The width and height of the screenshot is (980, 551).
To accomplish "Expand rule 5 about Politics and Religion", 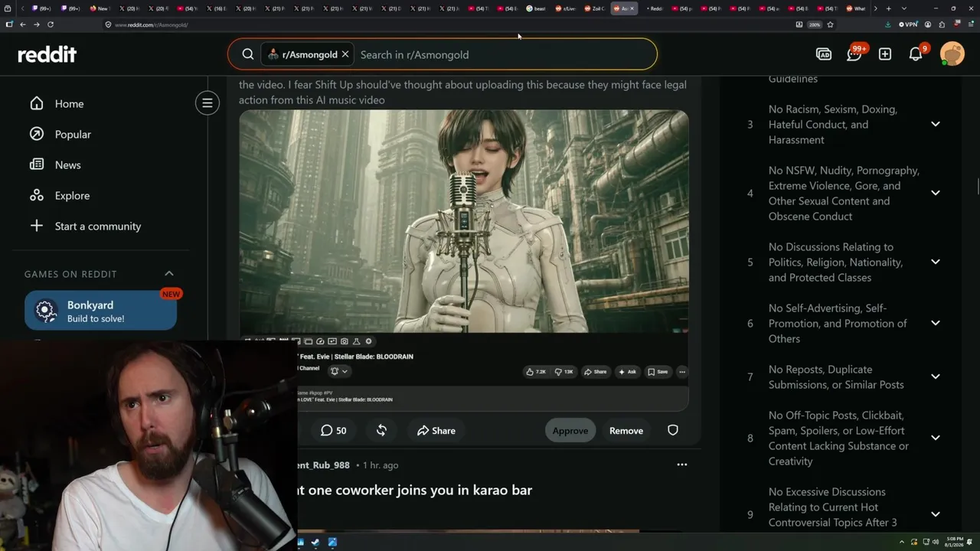I will (x=936, y=262).
